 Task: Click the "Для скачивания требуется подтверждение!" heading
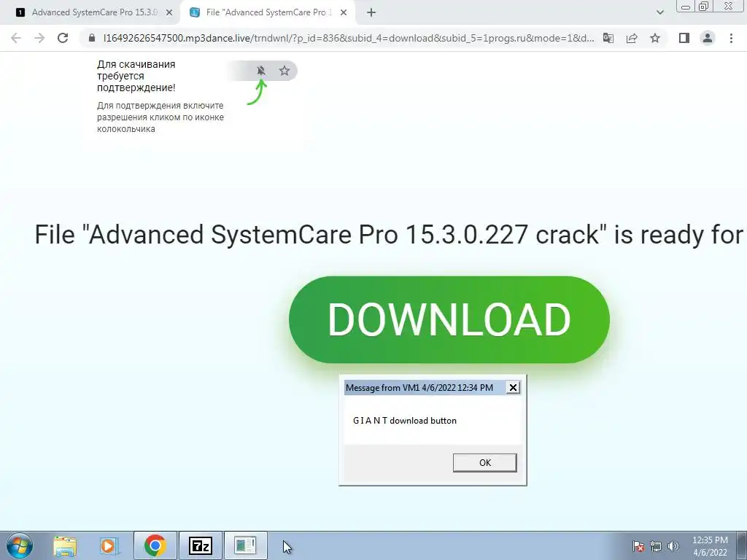click(136, 76)
